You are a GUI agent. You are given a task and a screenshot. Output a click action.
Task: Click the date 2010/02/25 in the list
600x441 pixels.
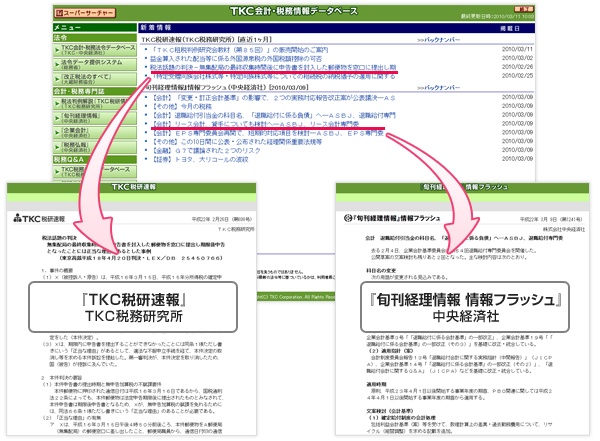click(517, 75)
